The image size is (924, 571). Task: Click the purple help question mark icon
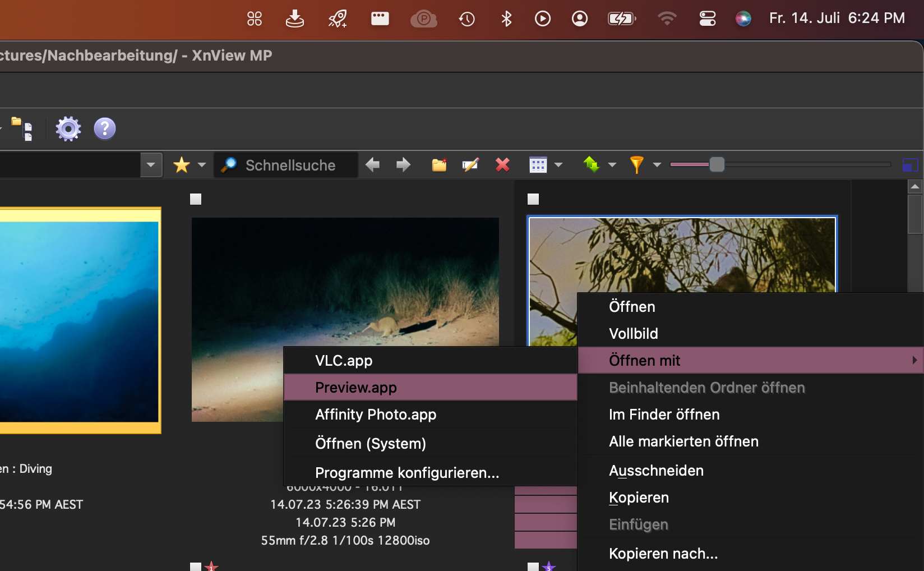(x=105, y=128)
